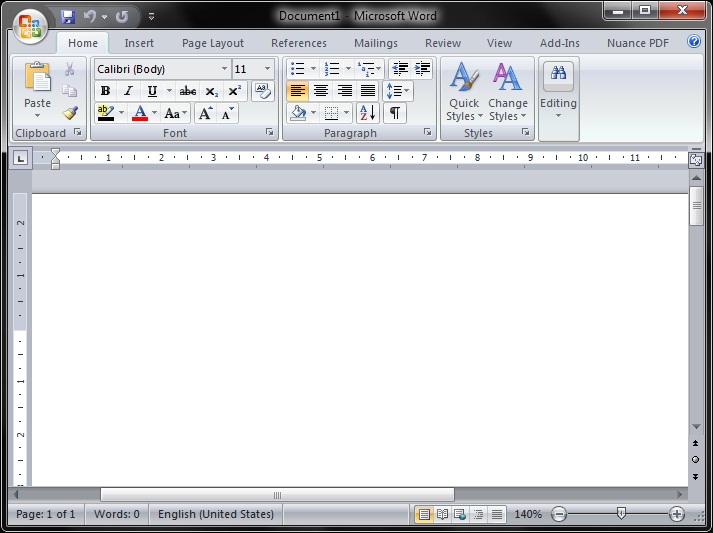Select the Mailings tab
Viewport: 713px width, 533px height.
tap(376, 43)
